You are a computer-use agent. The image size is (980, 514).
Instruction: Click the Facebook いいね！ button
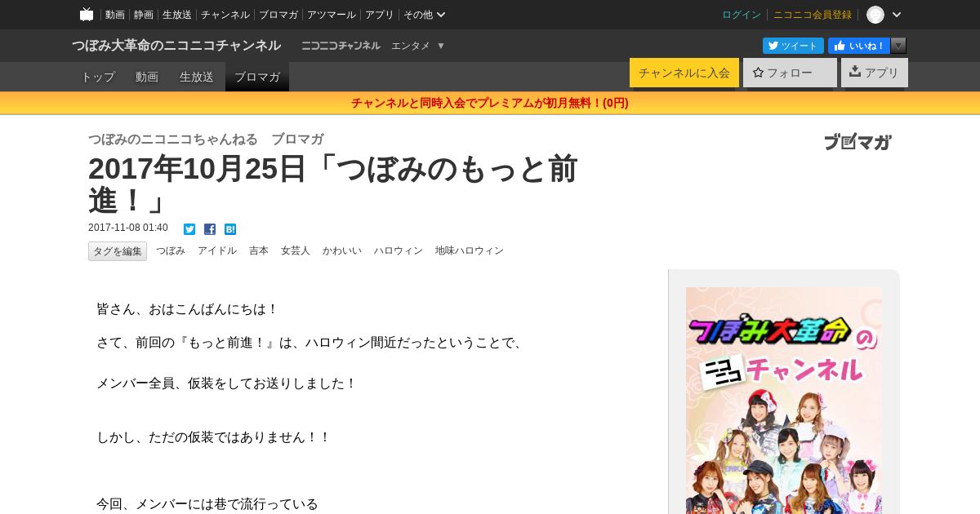859,46
